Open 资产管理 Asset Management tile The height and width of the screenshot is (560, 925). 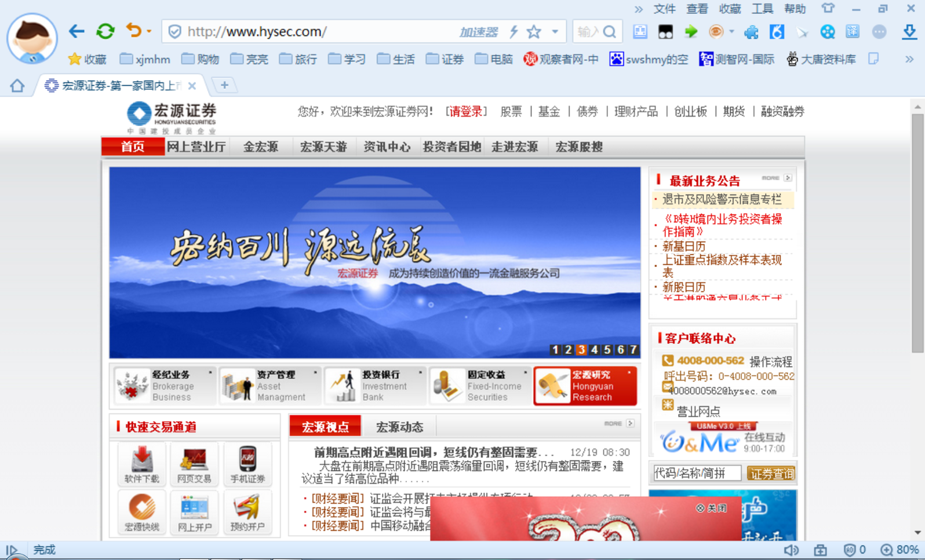(x=270, y=386)
